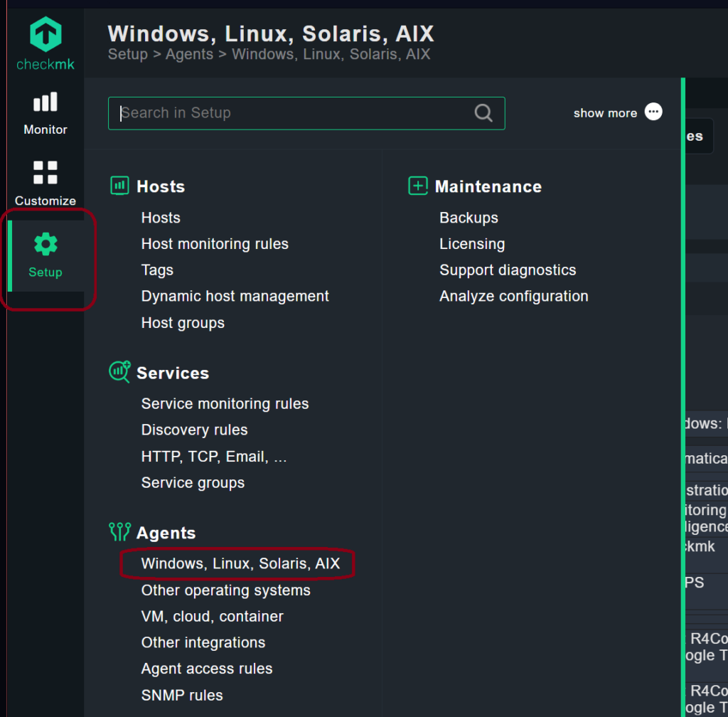Select the Setup gear icon
Screen dimensions: 728x717
(45, 244)
